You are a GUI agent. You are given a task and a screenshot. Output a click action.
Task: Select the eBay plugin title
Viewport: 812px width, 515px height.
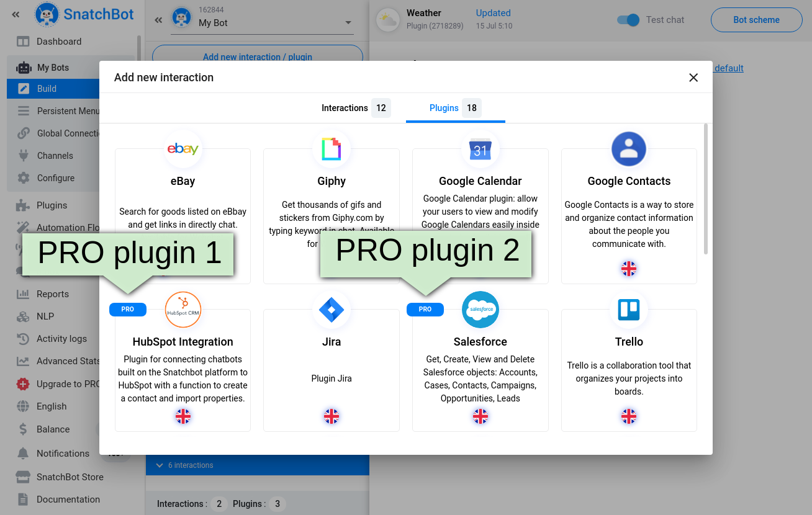point(183,181)
